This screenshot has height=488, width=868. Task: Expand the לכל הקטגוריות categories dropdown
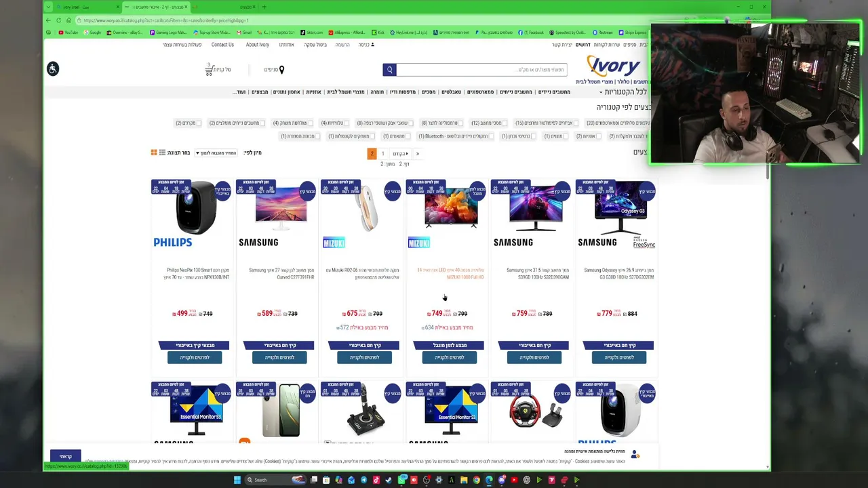(624, 91)
